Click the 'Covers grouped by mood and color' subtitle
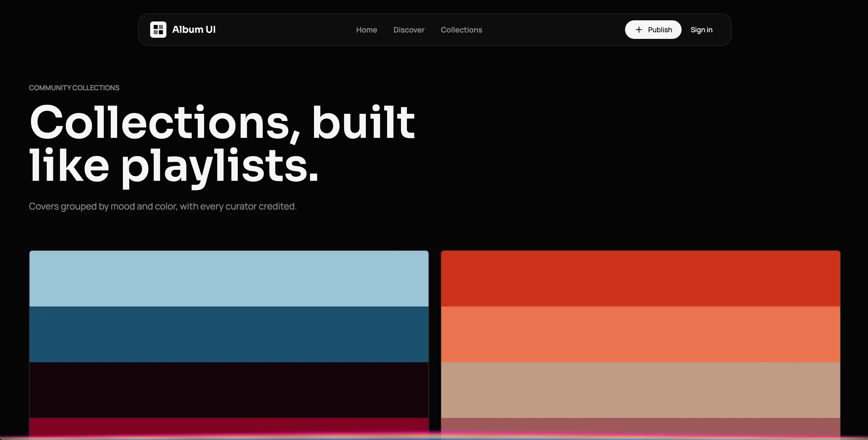 click(163, 206)
